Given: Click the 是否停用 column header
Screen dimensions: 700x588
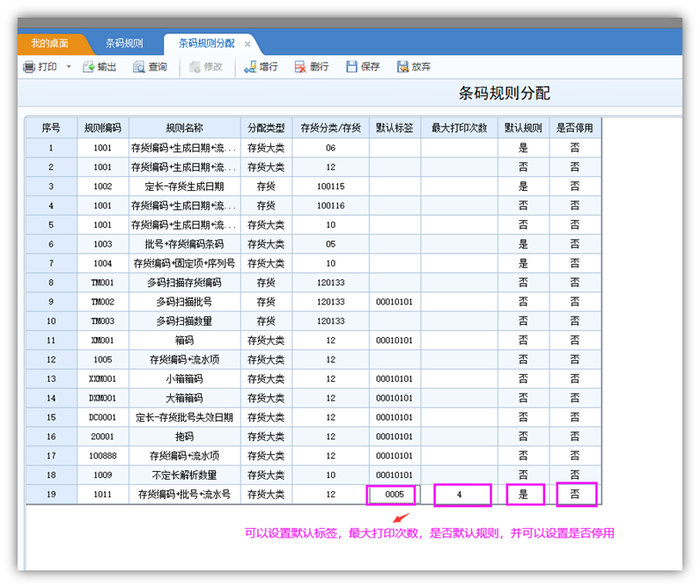Looking at the screenshot, I should 575,128.
